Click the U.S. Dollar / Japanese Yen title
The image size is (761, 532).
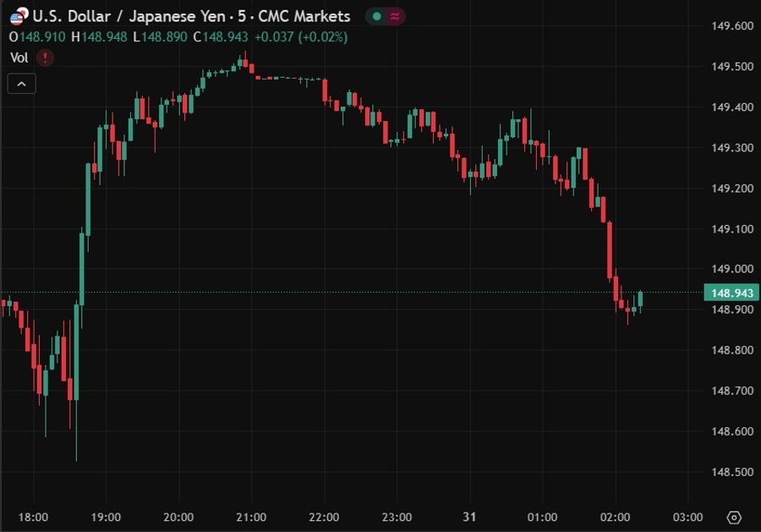(x=129, y=17)
